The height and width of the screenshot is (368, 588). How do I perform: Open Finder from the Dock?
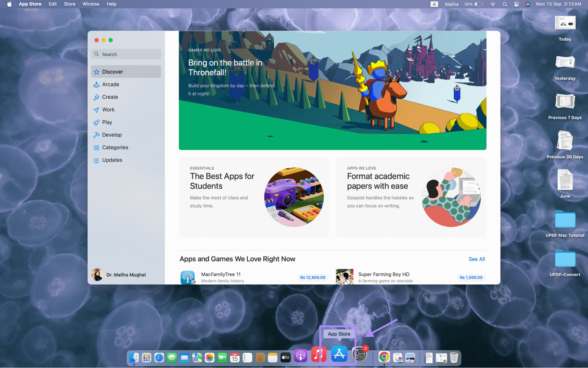(134, 357)
